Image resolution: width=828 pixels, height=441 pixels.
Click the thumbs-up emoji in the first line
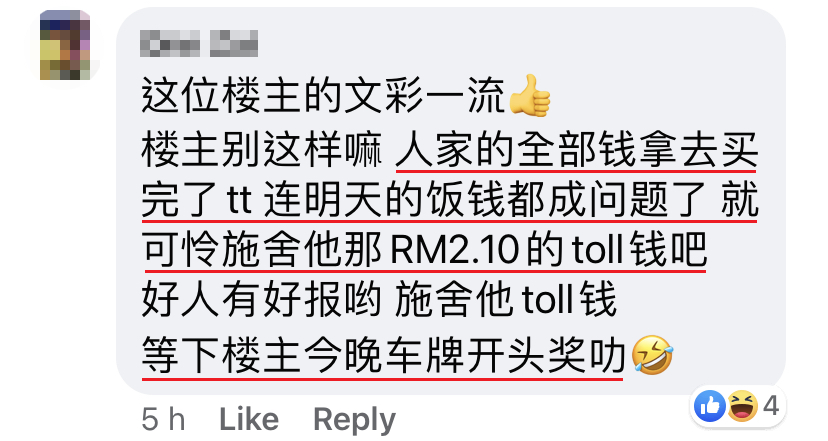(x=529, y=96)
